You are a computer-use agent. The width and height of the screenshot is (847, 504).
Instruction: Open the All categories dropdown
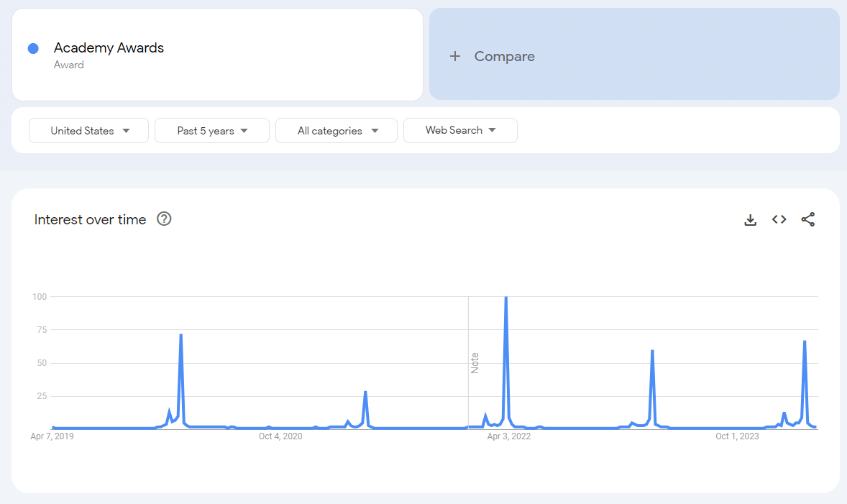point(336,131)
